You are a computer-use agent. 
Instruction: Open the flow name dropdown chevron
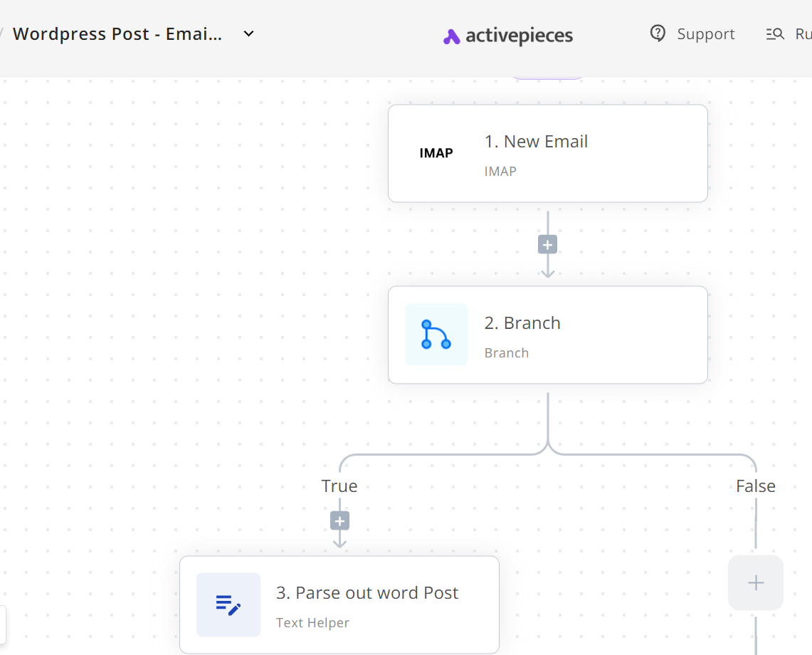(249, 33)
